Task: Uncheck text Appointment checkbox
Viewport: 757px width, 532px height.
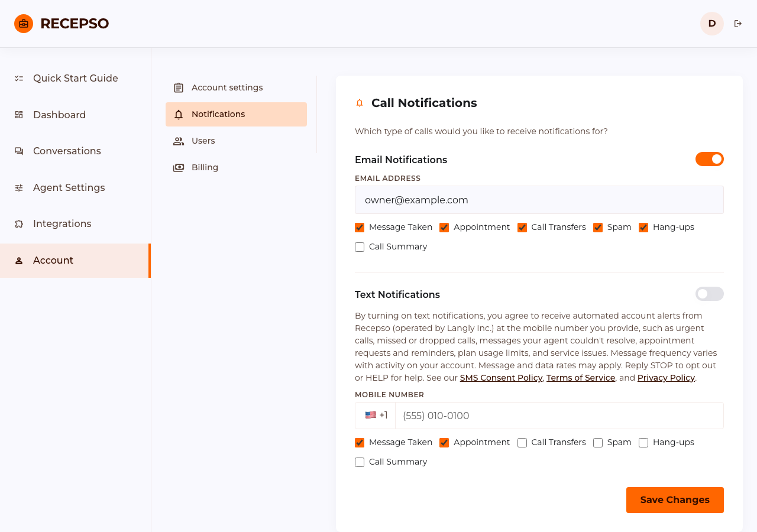Action: coord(444,443)
